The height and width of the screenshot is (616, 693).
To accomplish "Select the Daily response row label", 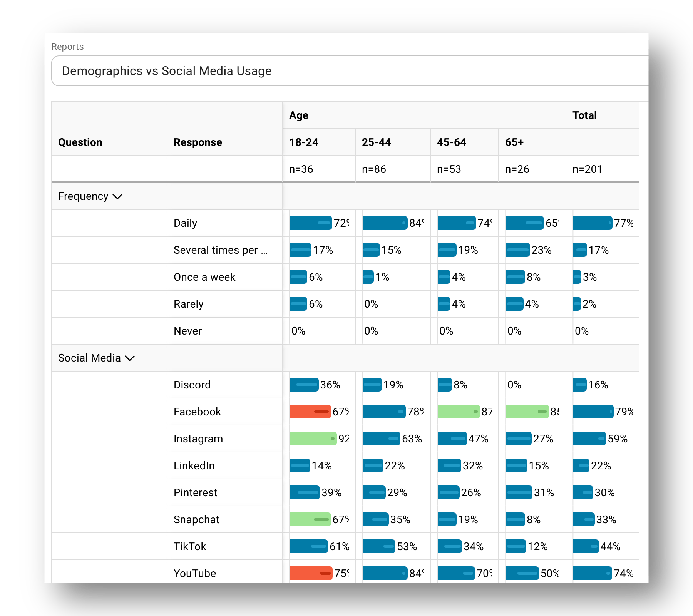I will (x=185, y=223).
